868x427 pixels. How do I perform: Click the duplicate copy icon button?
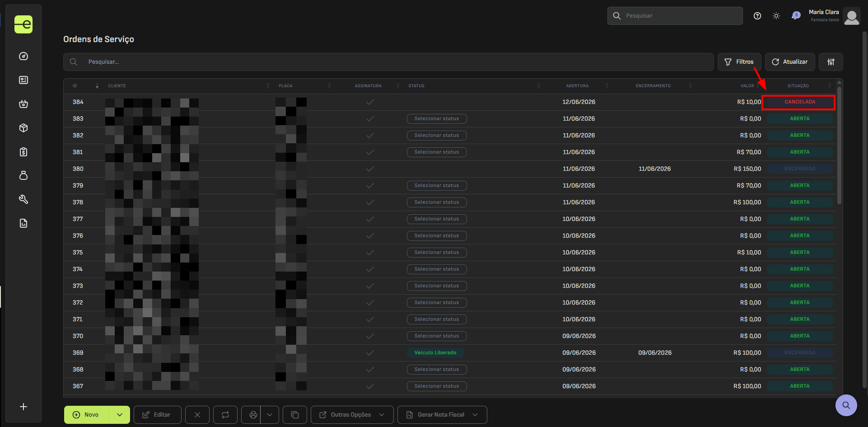click(295, 415)
